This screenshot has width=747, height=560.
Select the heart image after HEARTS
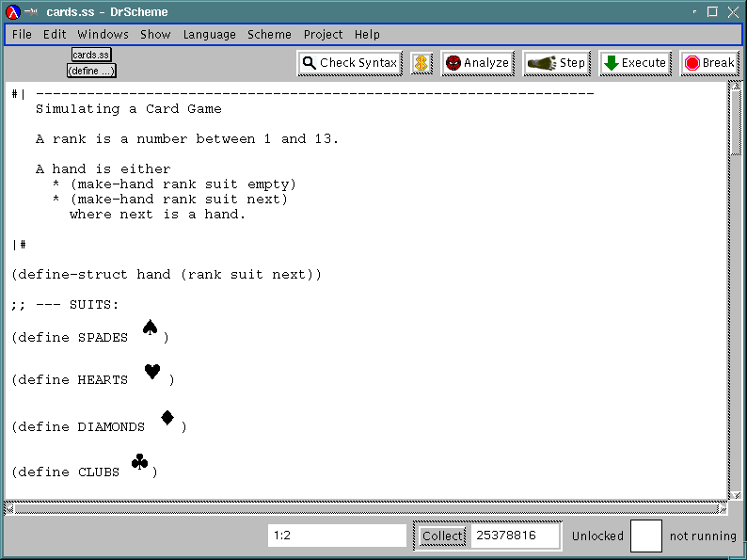[x=152, y=372]
